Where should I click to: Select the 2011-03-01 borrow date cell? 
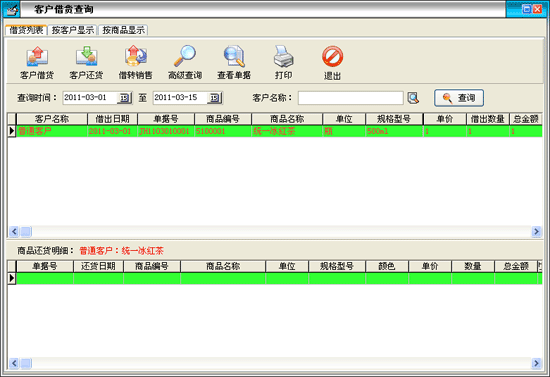(x=112, y=131)
